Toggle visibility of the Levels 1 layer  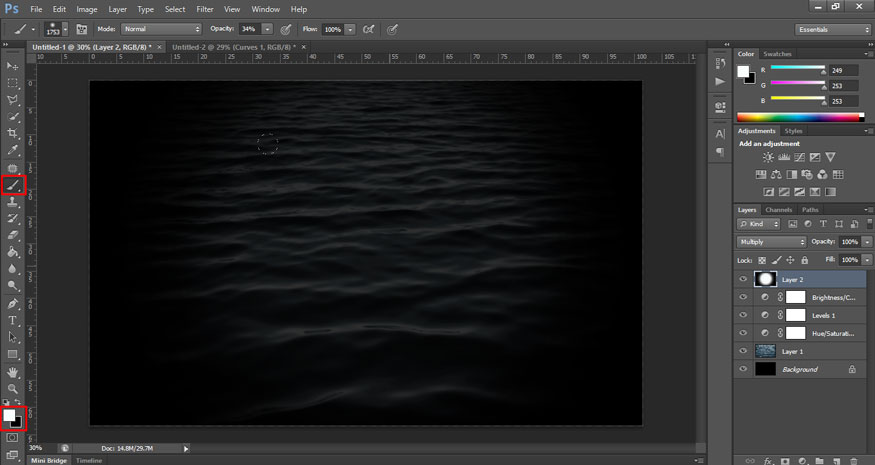(742, 315)
